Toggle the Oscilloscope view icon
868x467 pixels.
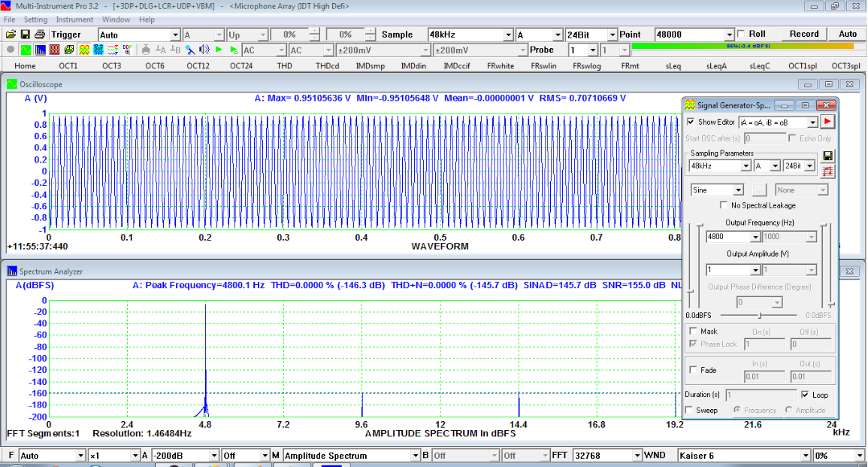(26, 50)
